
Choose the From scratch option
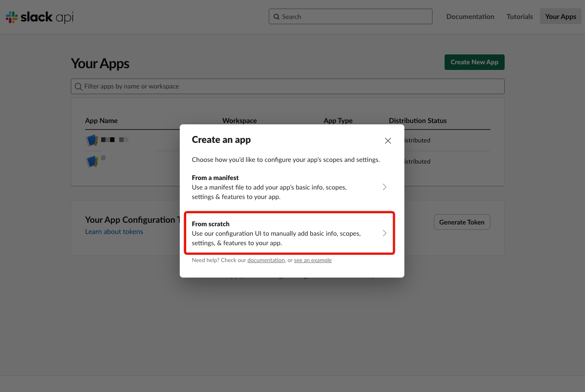pos(289,233)
